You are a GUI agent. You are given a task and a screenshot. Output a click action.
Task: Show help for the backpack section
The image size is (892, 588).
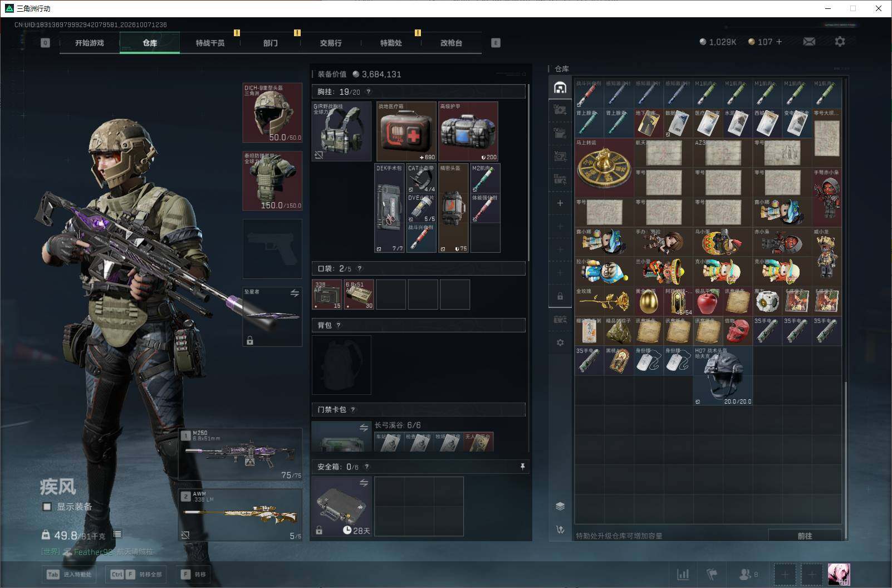point(339,325)
